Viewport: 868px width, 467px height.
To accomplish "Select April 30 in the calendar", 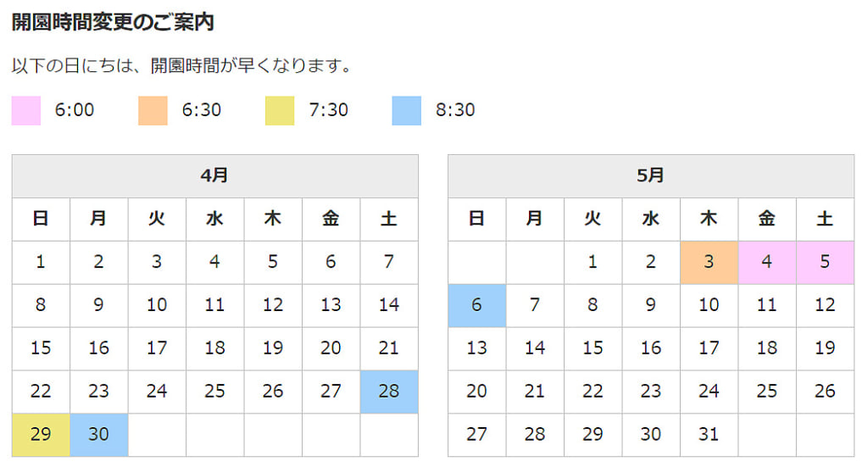I will click(x=99, y=435).
